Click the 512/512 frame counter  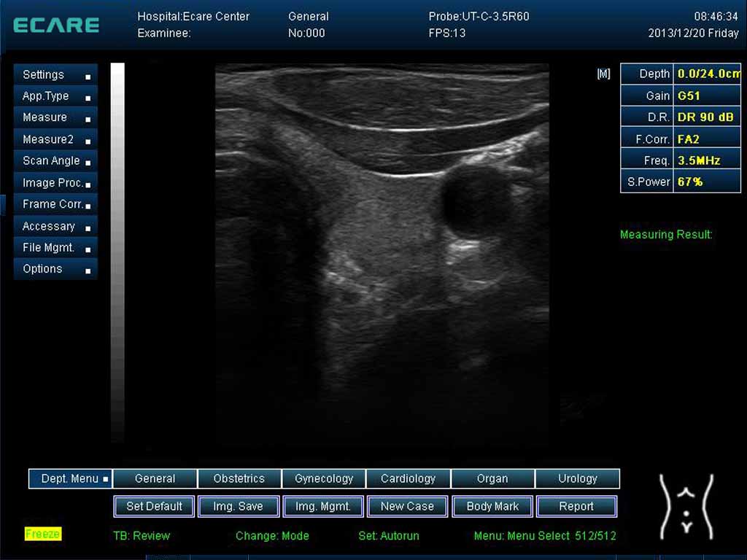595,536
